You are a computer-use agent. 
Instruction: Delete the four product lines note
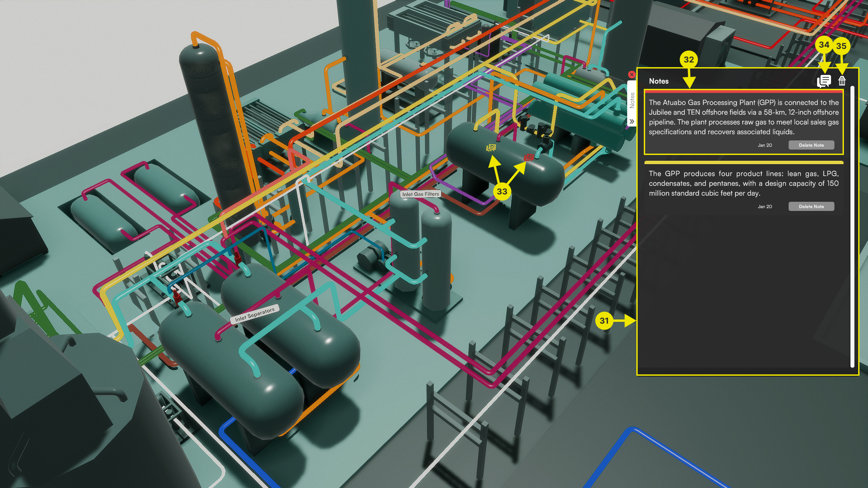tap(811, 207)
